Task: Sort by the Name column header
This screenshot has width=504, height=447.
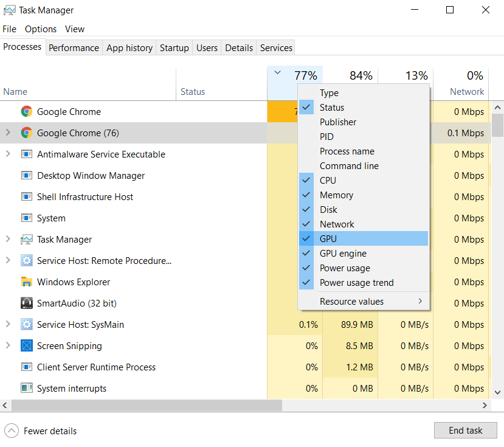Action: (x=15, y=92)
